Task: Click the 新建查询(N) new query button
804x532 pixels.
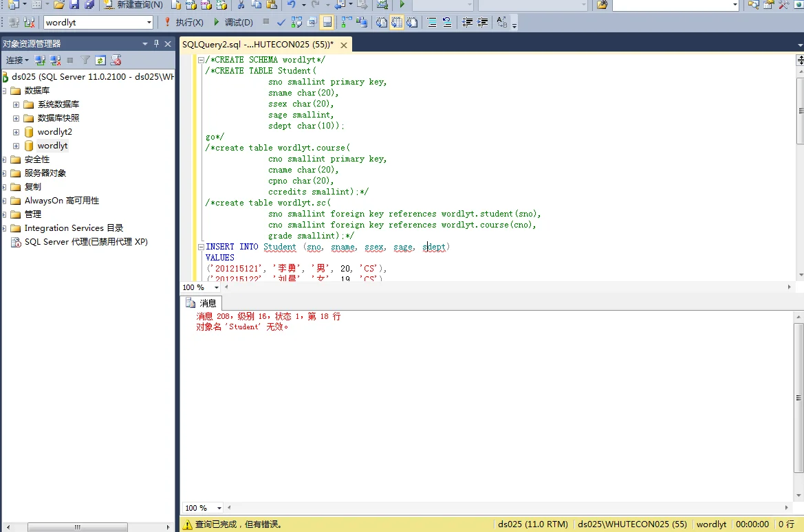Action: coord(133,5)
